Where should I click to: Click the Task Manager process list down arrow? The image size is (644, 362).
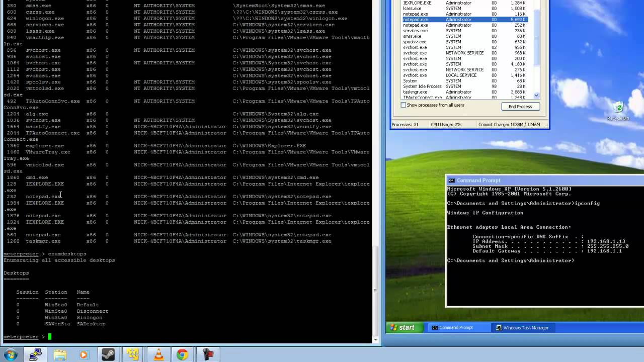(x=536, y=95)
